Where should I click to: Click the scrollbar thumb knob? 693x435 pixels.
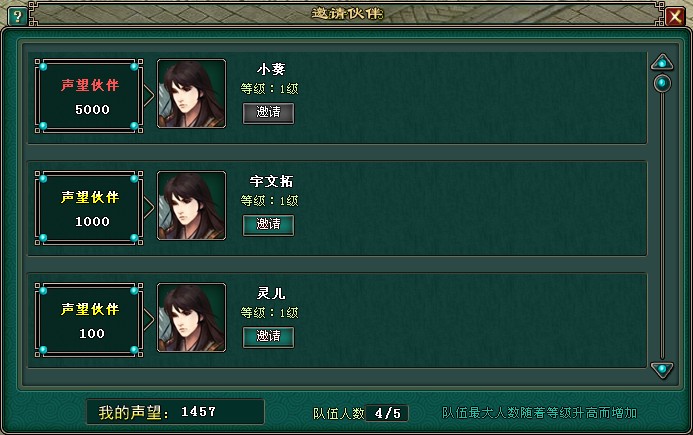[662, 83]
